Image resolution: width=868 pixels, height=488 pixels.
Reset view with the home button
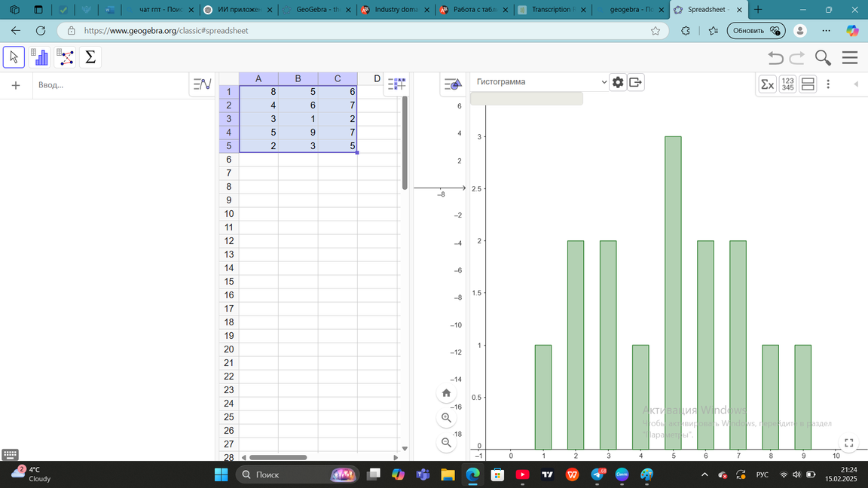point(446,393)
